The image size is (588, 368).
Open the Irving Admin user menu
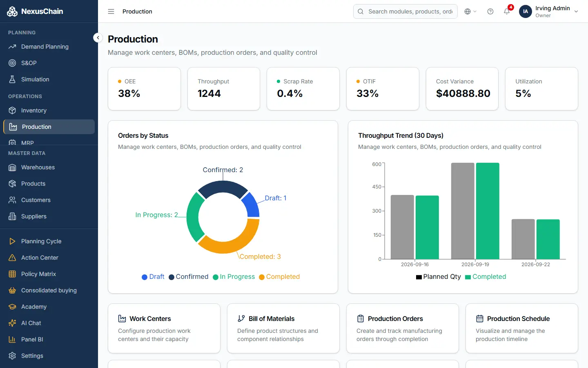click(x=549, y=11)
